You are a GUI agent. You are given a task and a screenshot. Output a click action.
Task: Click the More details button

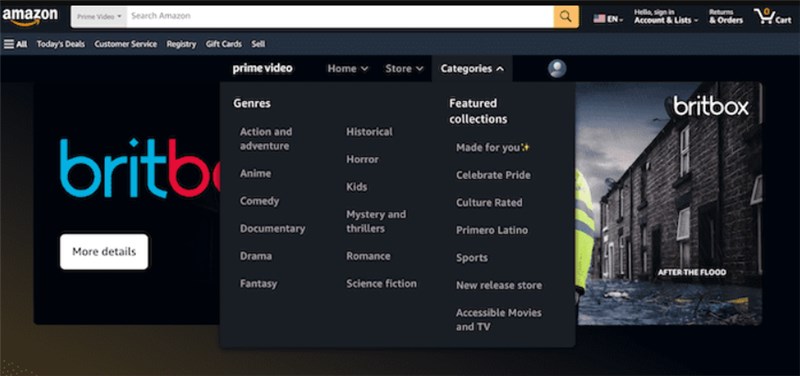pos(104,252)
